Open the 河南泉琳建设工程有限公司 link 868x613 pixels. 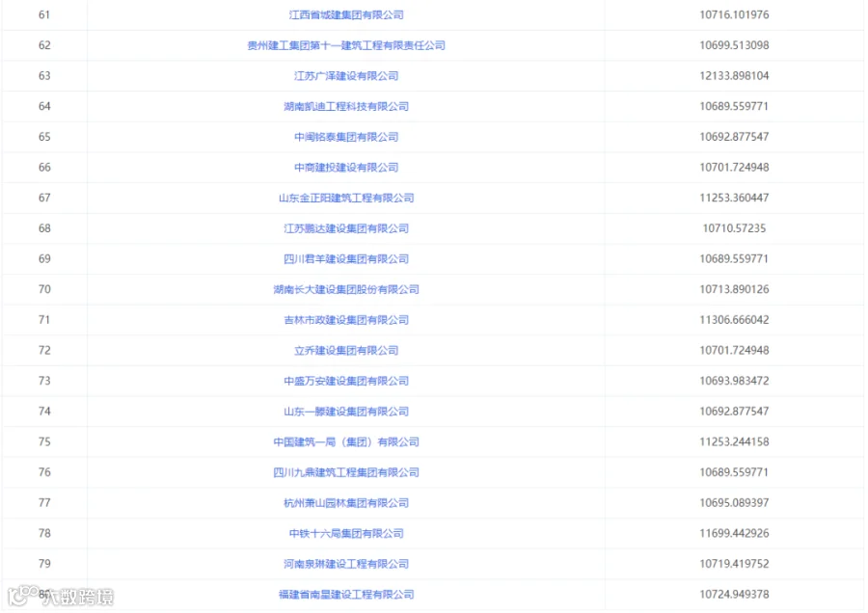pyautogui.click(x=346, y=564)
